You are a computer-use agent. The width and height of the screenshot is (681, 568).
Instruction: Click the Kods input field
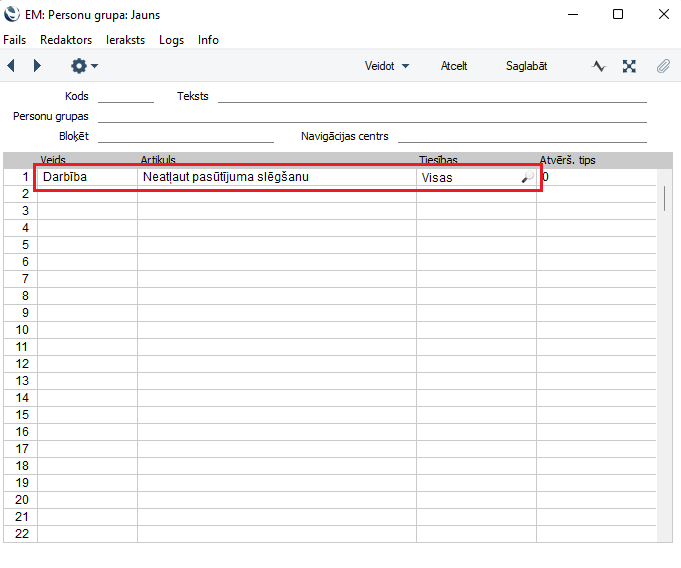tap(126, 96)
